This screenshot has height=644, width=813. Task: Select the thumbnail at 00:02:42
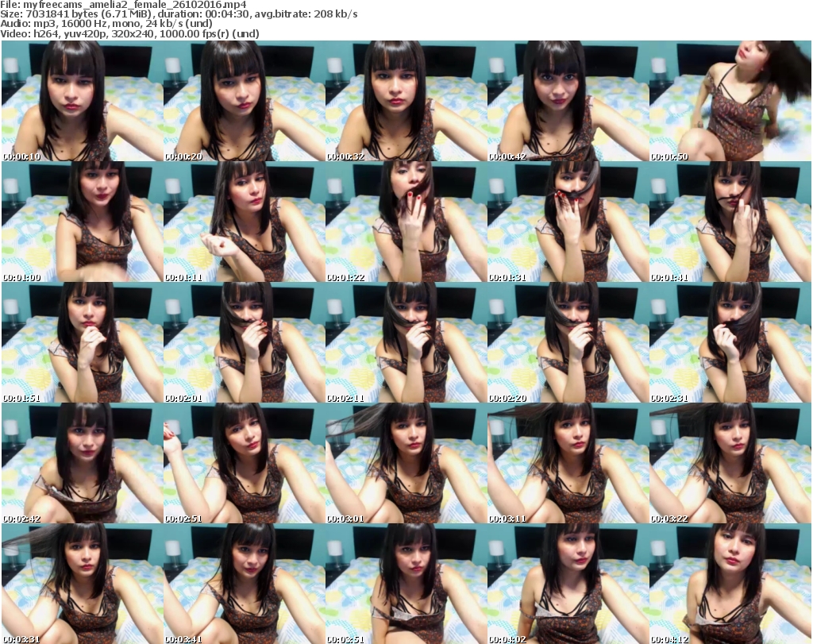(82, 463)
